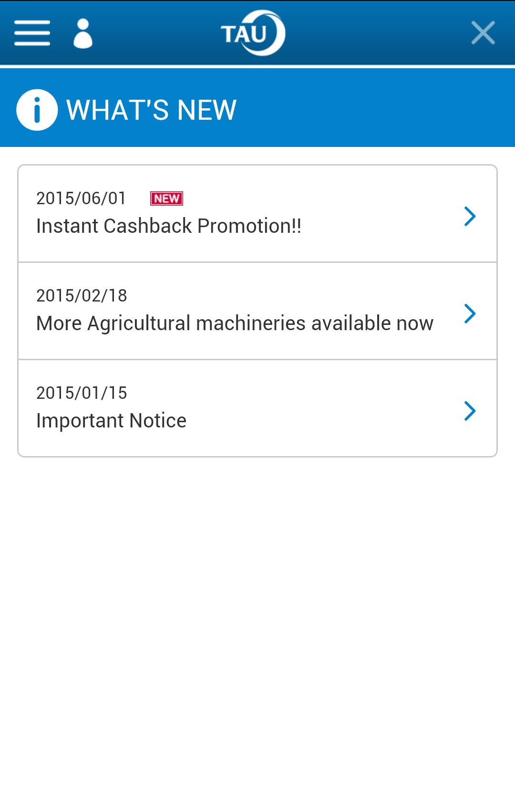
Task: Click the TAU logo
Action: (x=252, y=33)
